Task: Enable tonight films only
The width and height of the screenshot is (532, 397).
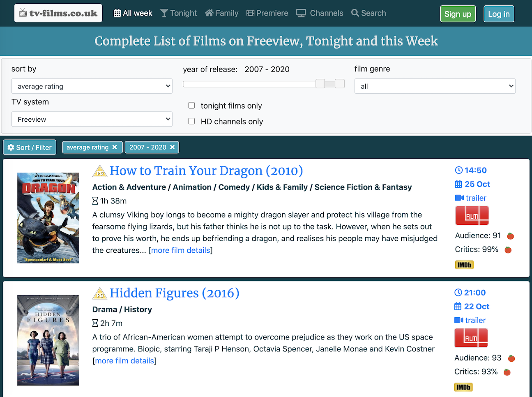Action: pyautogui.click(x=191, y=105)
